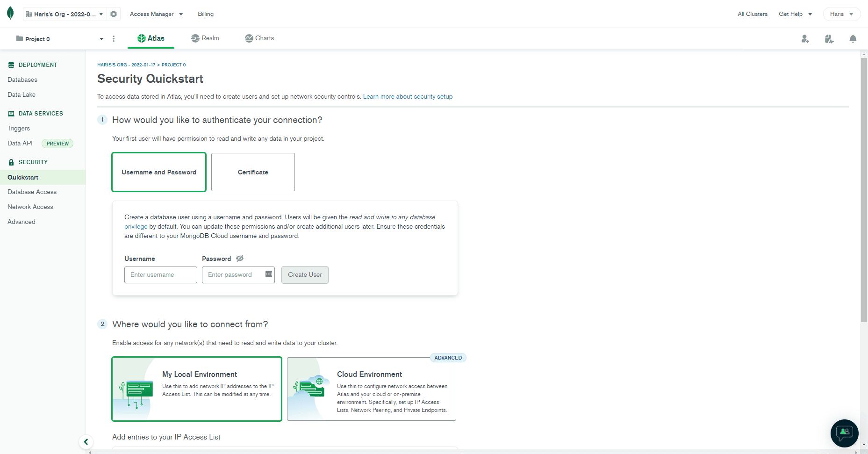The height and width of the screenshot is (454, 868).
Task: Select Username and Password authentication option
Action: click(x=159, y=172)
